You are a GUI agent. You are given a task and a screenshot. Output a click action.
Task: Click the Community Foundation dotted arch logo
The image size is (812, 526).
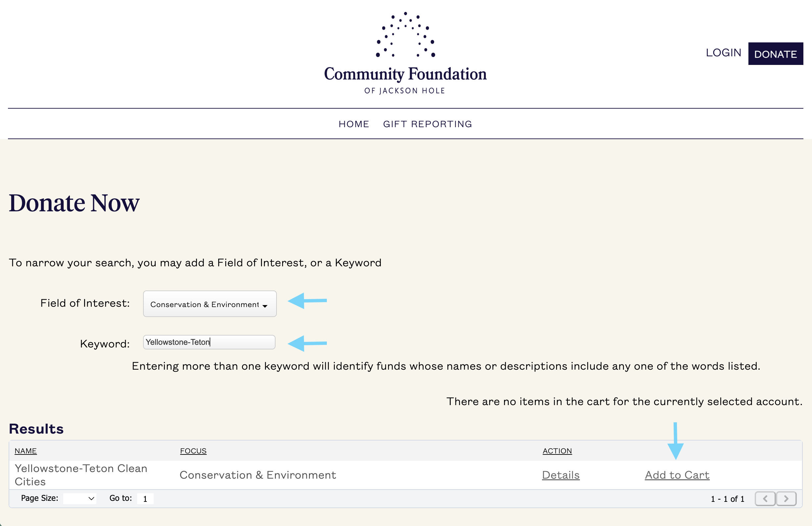click(x=405, y=34)
